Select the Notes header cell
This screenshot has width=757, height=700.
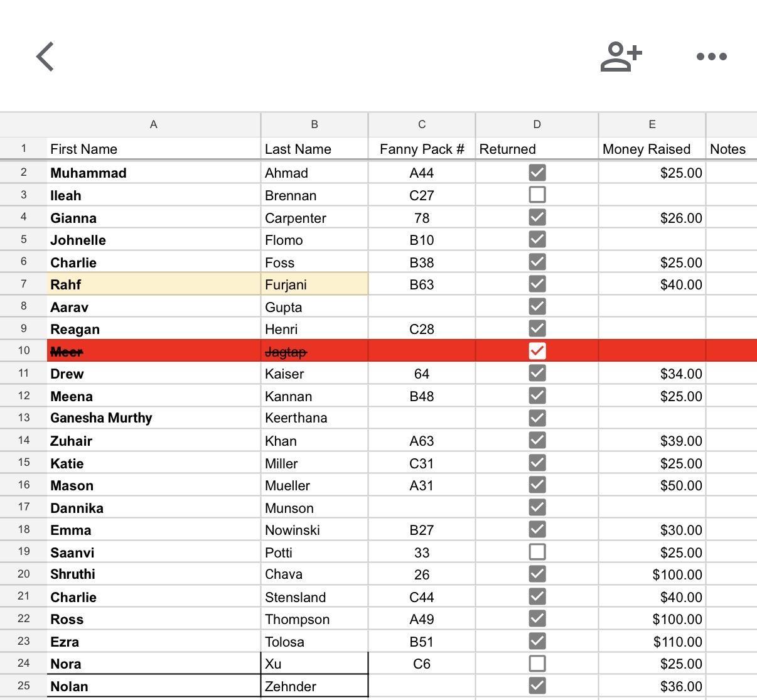tap(731, 149)
